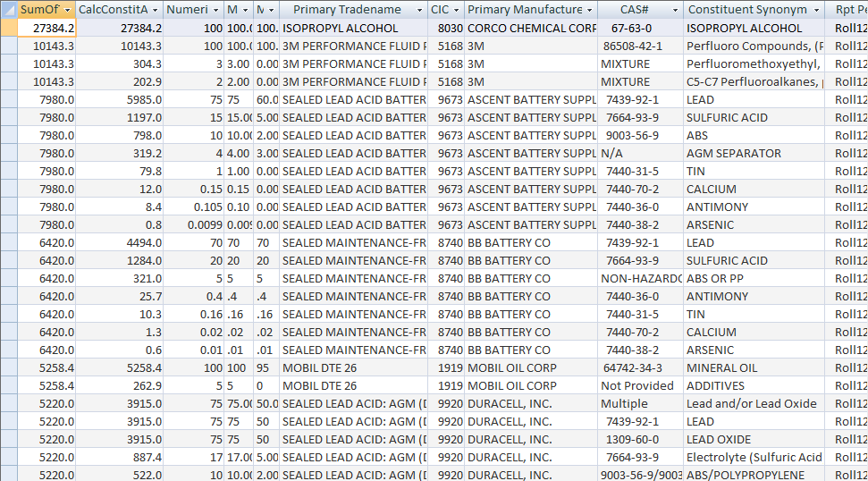The width and height of the screenshot is (868, 481).
Task: Click the CalcConstitA value 25.7
Action: (120, 297)
